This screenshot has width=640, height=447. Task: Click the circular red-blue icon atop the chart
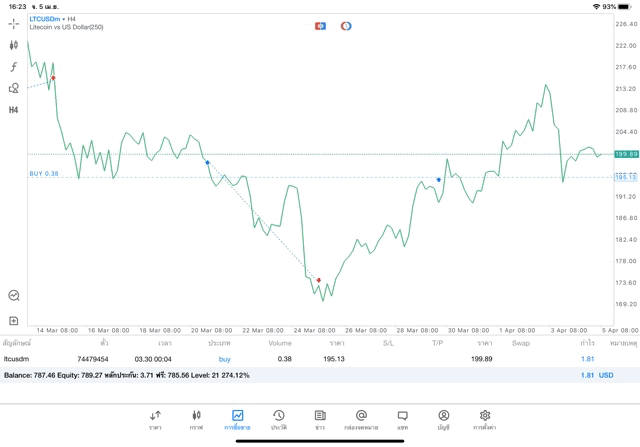[346, 26]
